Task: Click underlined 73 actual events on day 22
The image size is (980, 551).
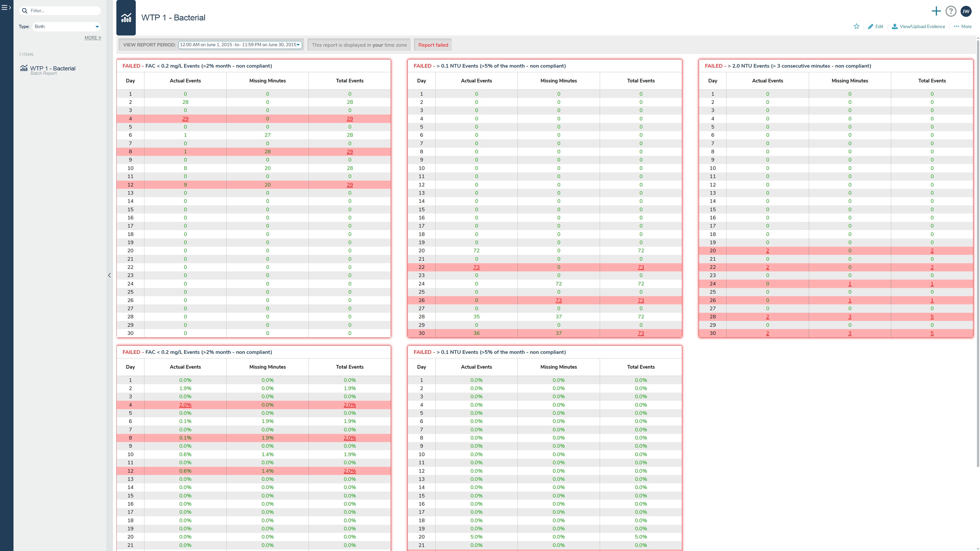Action: [x=476, y=267]
